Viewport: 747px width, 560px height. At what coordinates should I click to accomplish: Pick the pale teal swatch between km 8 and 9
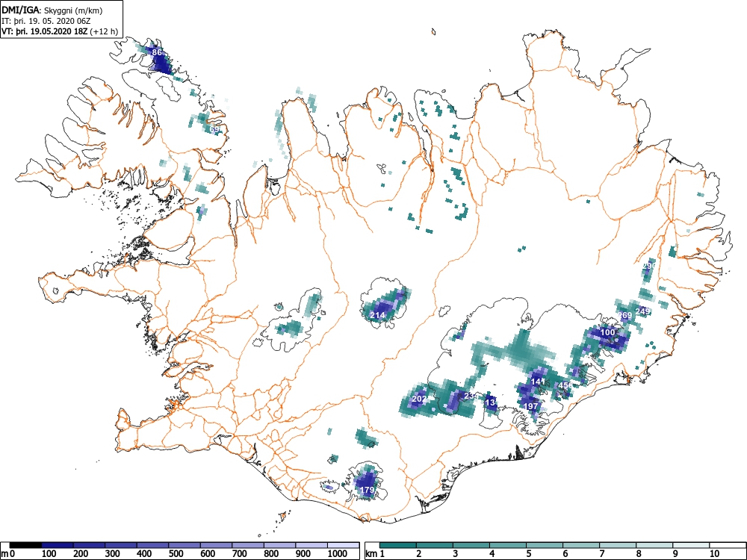coord(654,545)
